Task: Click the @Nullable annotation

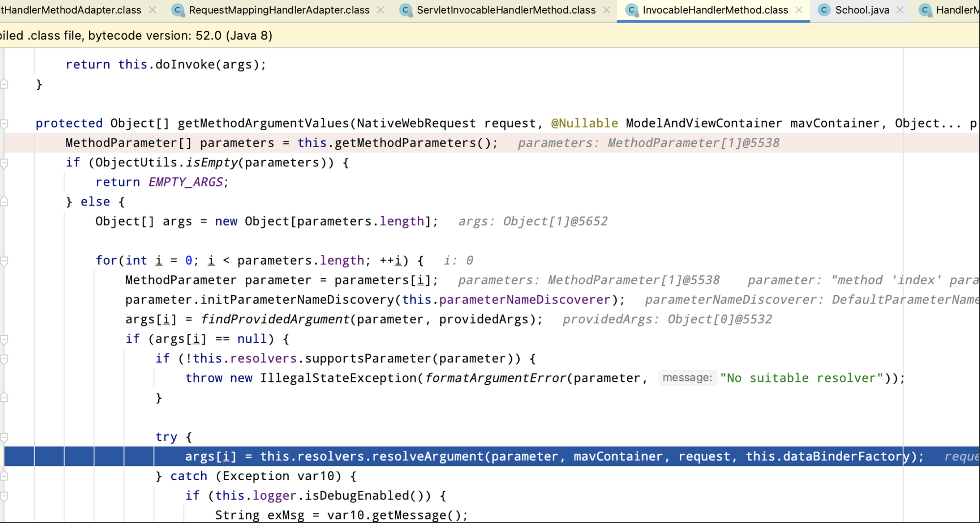Action: (x=585, y=123)
